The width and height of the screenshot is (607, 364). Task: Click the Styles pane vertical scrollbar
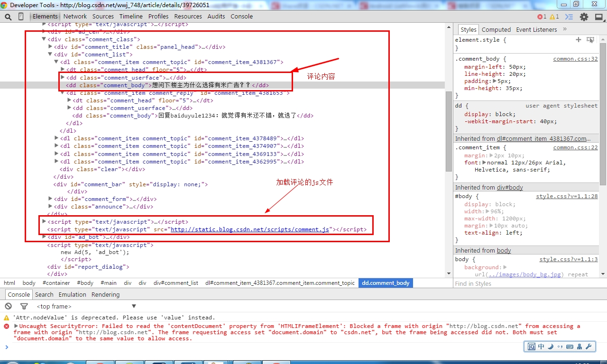tap(603, 114)
